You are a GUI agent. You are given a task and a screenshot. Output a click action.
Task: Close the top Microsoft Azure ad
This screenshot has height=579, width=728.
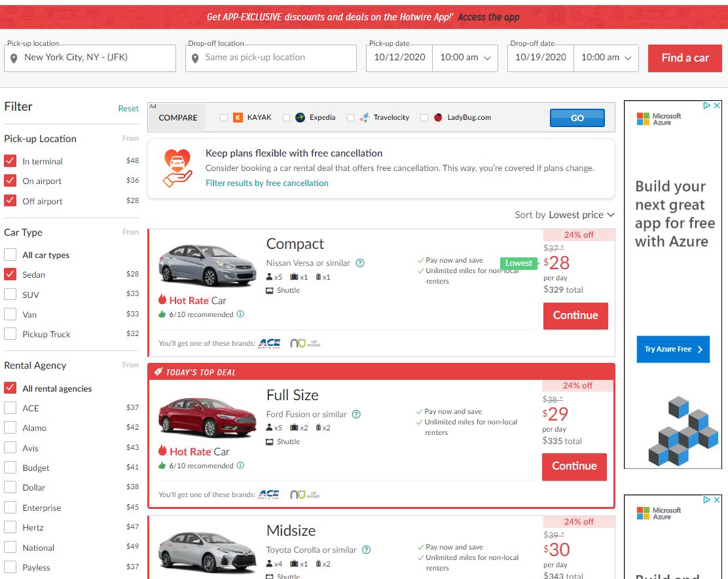717,105
